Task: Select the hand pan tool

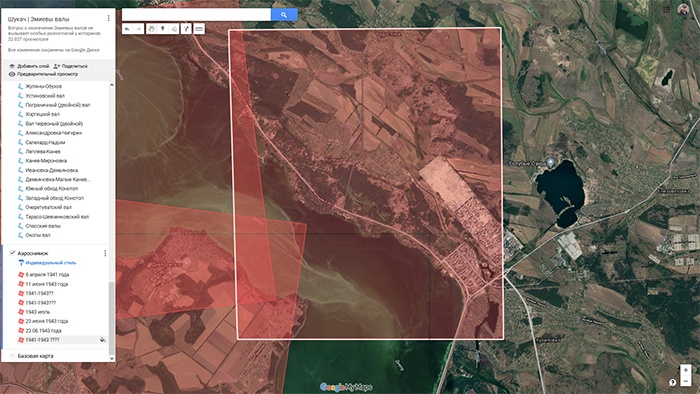Action: pos(151,29)
